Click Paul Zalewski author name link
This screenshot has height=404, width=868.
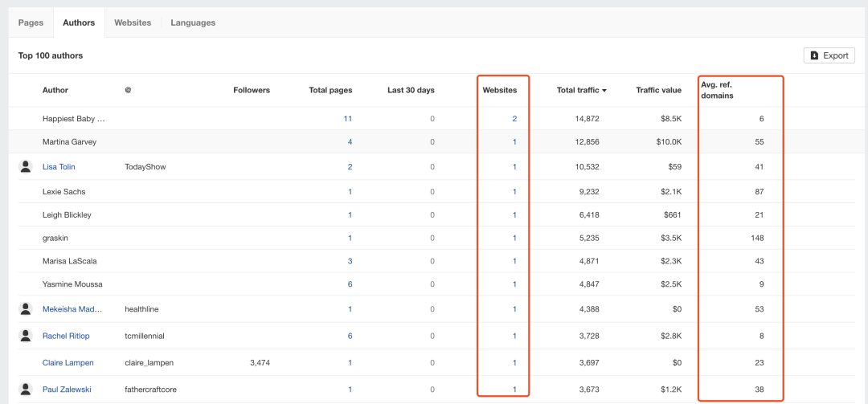click(67, 390)
